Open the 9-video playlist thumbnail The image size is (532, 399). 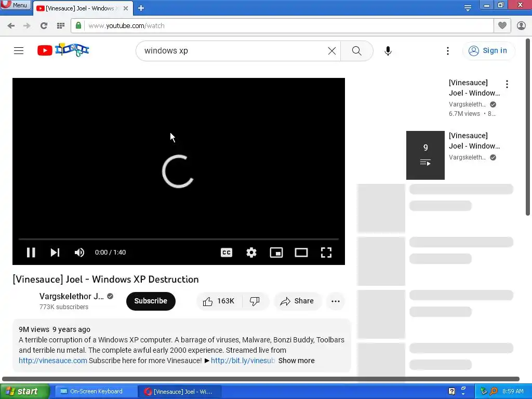coord(425,155)
